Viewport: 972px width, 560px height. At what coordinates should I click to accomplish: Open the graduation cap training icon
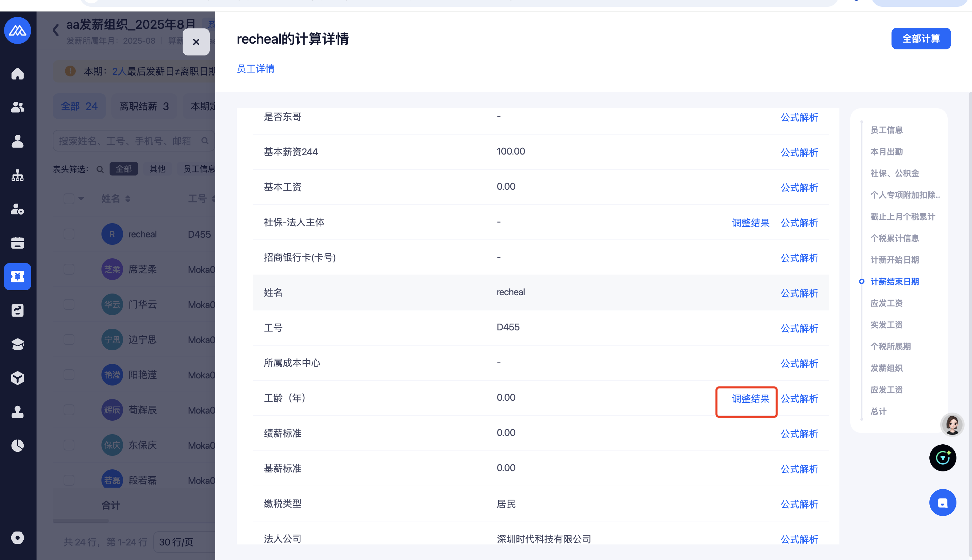tap(18, 344)
